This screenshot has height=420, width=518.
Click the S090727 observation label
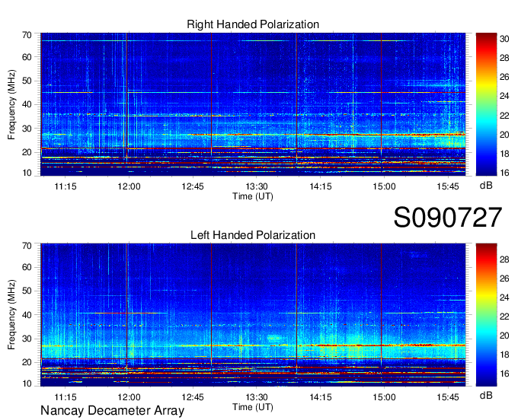pyautogui.click(x=448, y=218)
